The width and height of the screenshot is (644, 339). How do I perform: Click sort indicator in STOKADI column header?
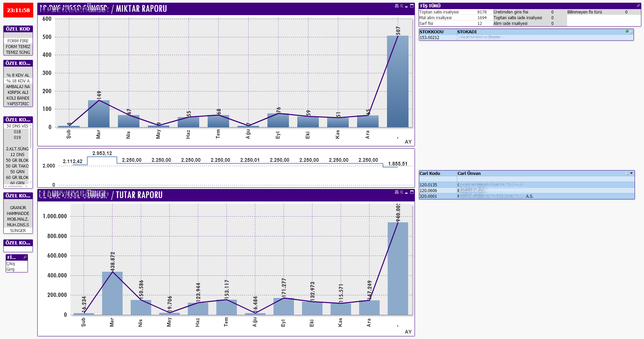[x=631, y=32]
